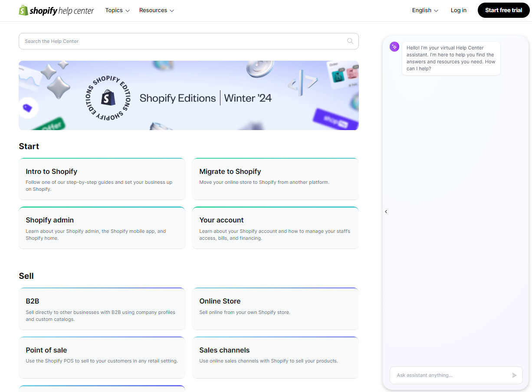Click Start free trial
Image resolution: width=532 pixels, height=392 pixels.
coord(503,10)
